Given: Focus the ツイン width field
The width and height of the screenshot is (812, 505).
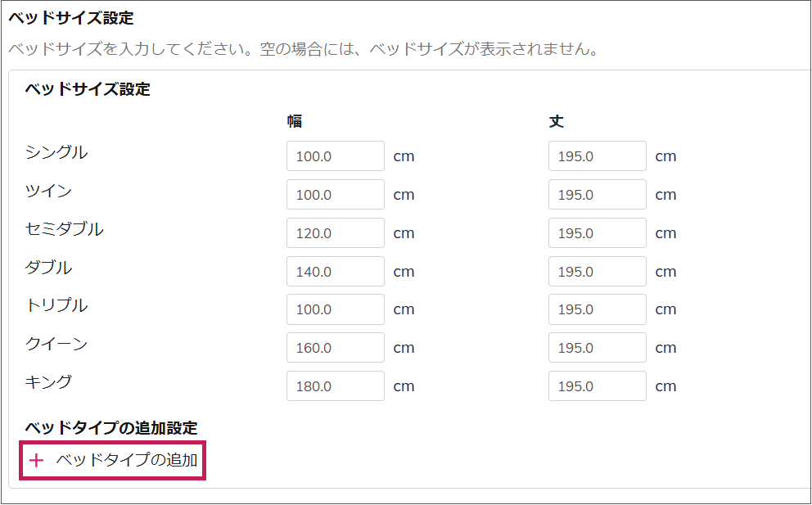Looking at the screenshot, I should 336,194.
